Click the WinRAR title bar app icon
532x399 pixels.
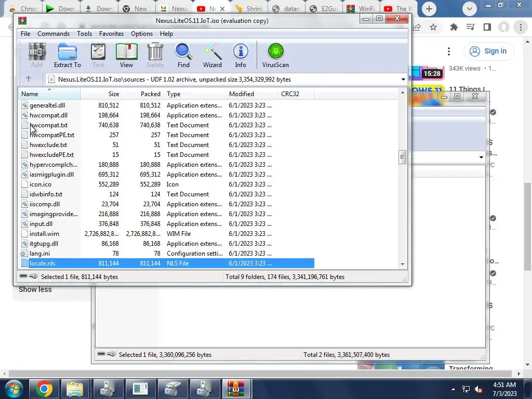22,21
